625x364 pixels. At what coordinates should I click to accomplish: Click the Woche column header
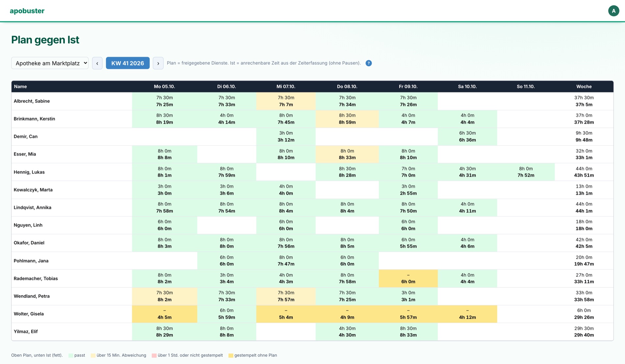pyautogui.click(x=584, y=86)
